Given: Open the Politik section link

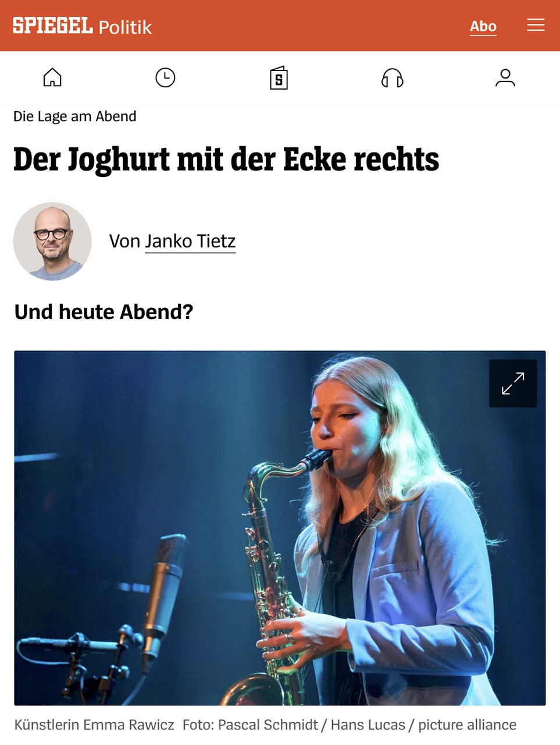Looking at the screenshot, I should point(125,27).
